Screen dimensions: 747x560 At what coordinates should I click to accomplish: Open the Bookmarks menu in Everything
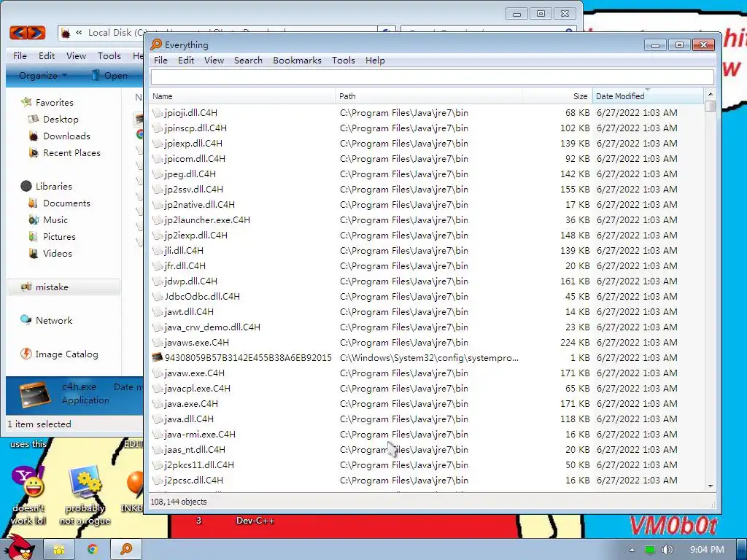(298, 61)
